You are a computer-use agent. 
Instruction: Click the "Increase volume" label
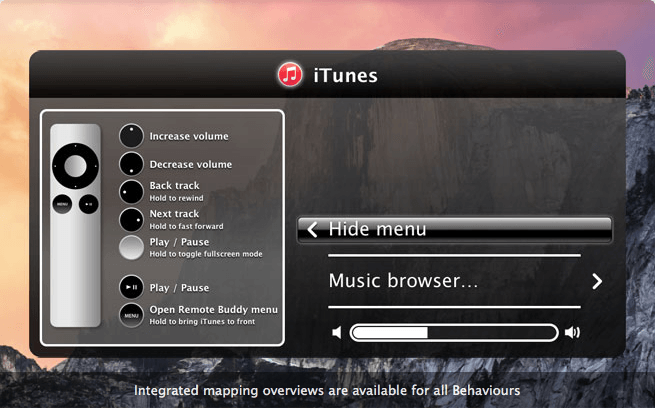tap(189, 136)
